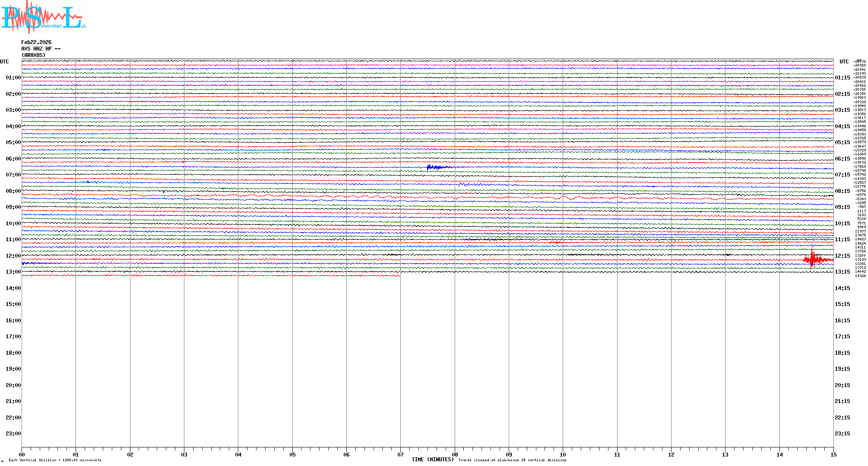Select the 12:00 hour label on left axis
868x466 pixels.
coord(13,256)
